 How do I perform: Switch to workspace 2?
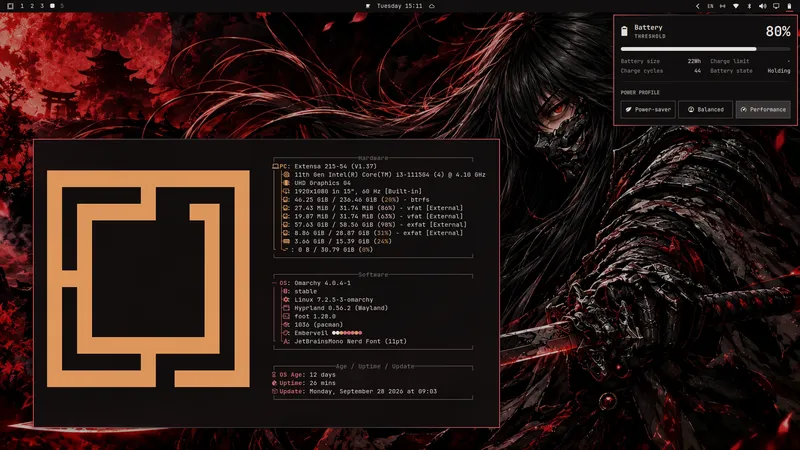[x=32, y=6]
